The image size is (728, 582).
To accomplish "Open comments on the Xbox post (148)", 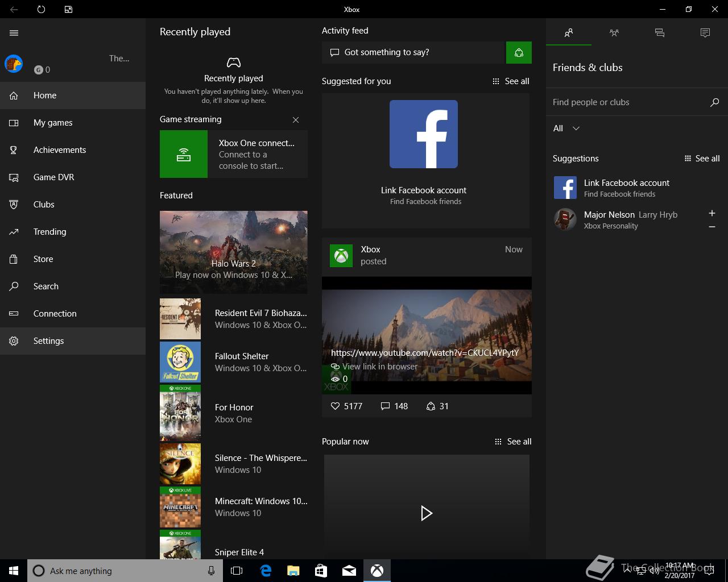I will click(394, 406).
